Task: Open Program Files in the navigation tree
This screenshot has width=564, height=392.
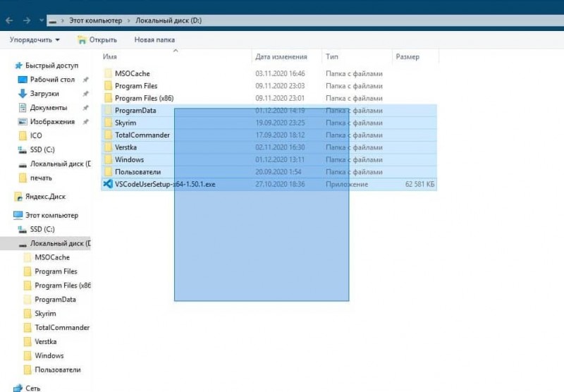Action: [56, 271]
